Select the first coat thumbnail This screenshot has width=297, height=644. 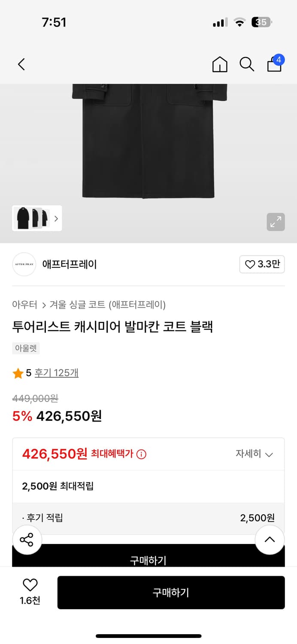pyautogui.click(x=22, y=218)
